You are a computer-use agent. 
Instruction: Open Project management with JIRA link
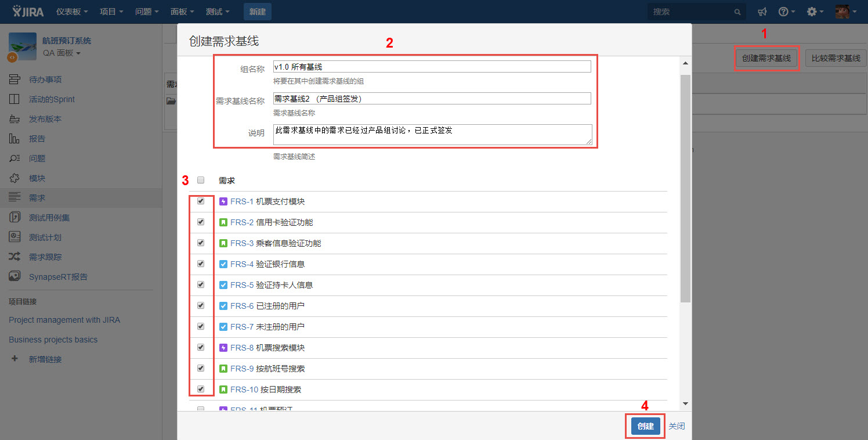point(64,320)
